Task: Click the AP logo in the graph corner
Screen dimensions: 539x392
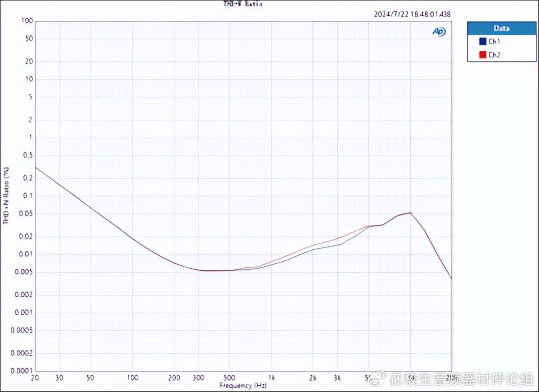Action: (439, 32)
